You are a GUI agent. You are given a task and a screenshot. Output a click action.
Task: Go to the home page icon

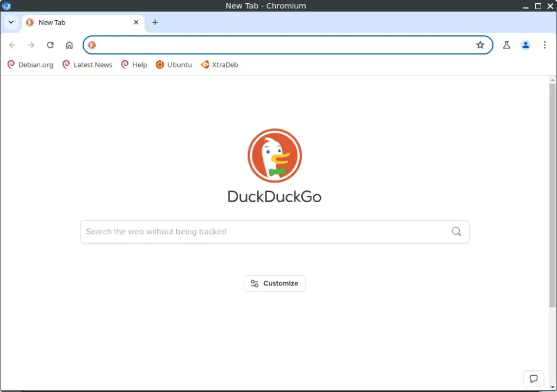coord(69,45)
